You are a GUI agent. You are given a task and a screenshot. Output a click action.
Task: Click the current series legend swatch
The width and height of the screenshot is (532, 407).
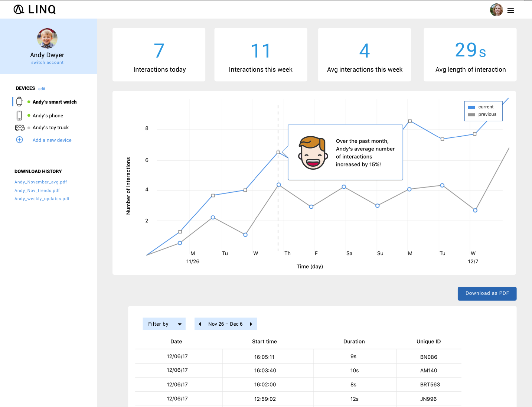(x=471, y=107)
